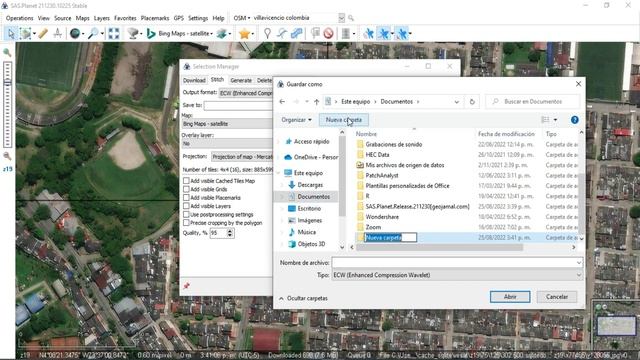Select Escritorio in navigation pane
The image size is (640, 360).
click(x=309, y=209)
